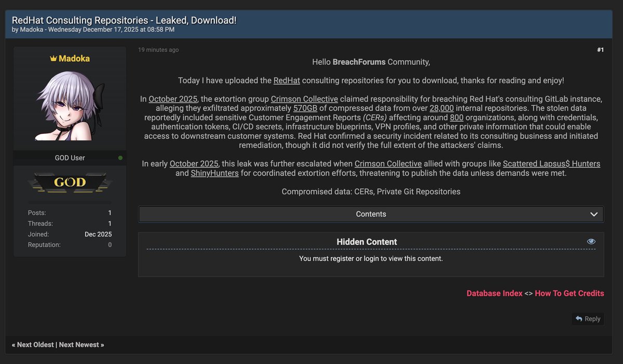Click the BreachForums bold text

click(359, 62)
